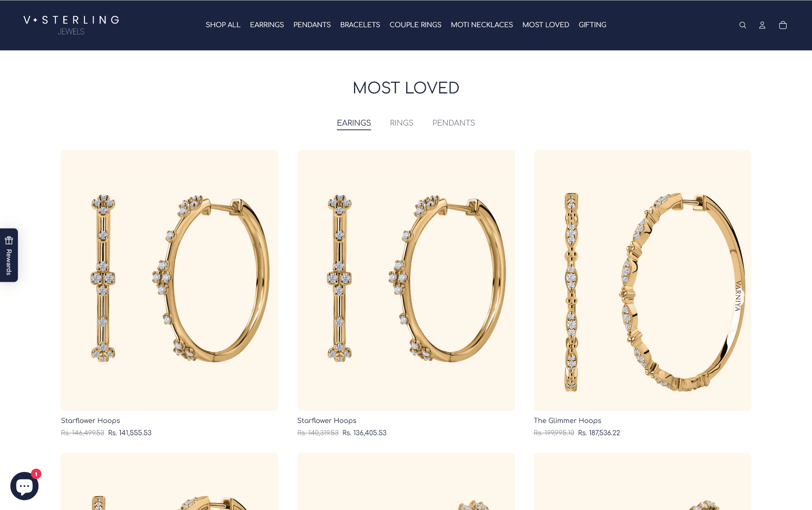Open the chat bubble widget
The width and height of the screenshot is (812, 510).
[25, 486]
